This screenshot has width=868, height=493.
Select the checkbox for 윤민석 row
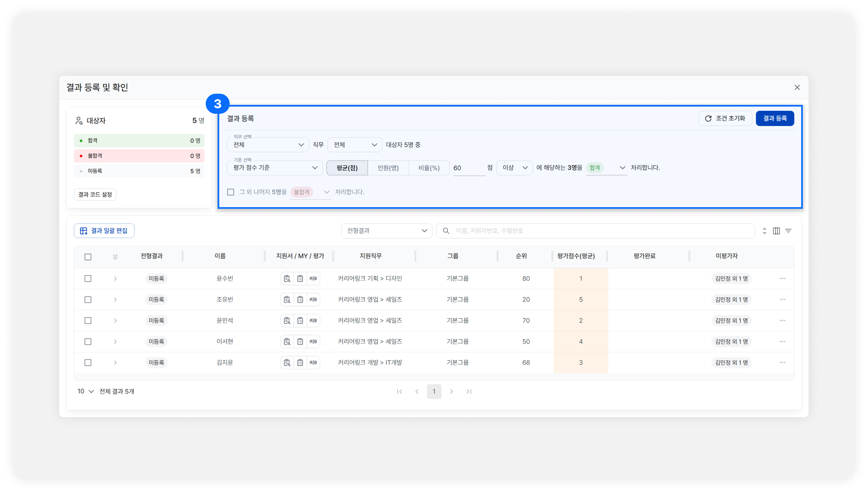(x=88, y=320)
